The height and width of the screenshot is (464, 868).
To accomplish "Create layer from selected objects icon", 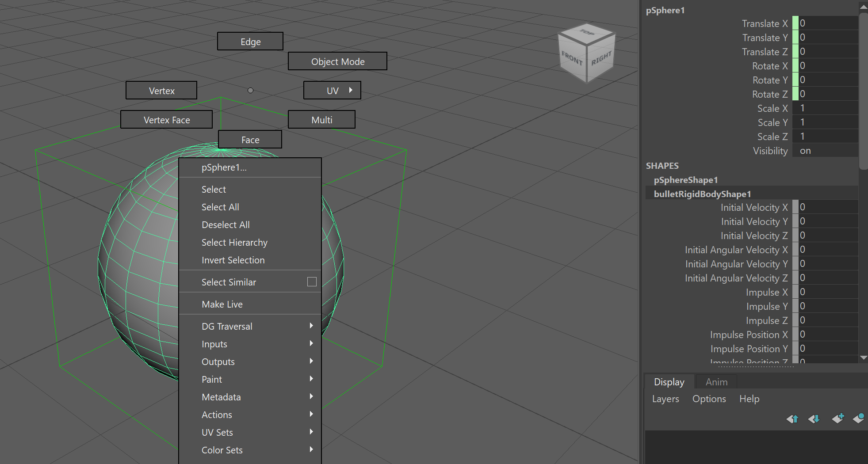I will click(859, 418).
